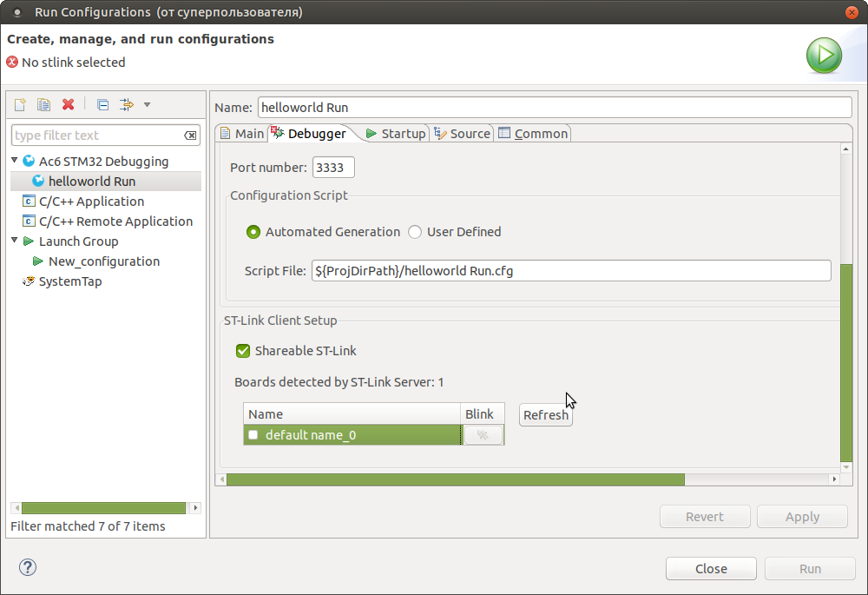Click the Duplicate launch configuration icon
This screenshot has height=595, width=868.
(x=43, y=105)
